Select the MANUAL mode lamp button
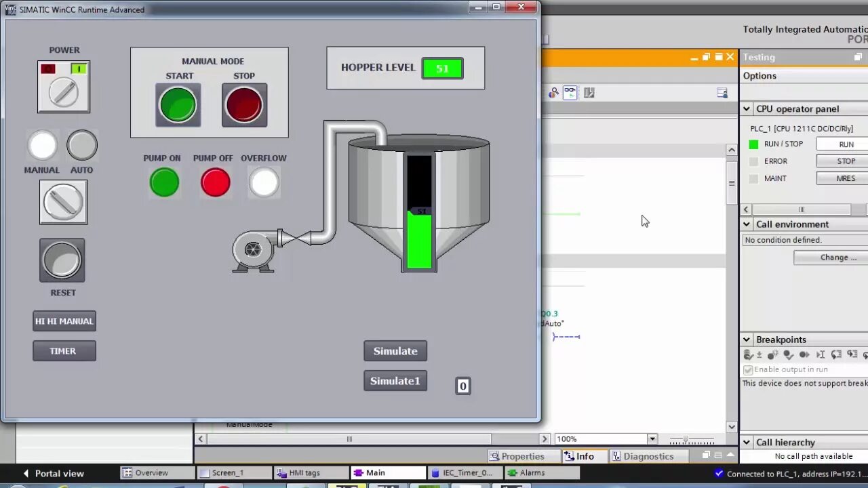This screenshot has width=868, height=488. [x=43, y=145]
